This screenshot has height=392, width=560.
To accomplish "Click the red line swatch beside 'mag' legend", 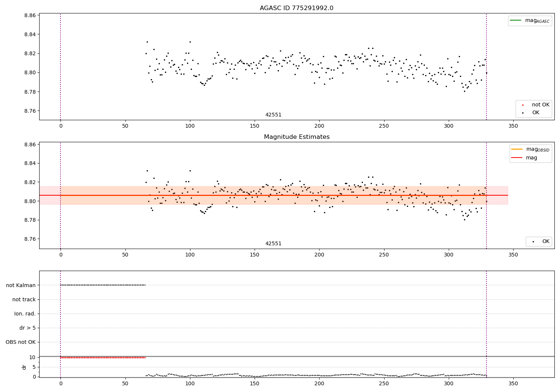I will [517, 158].
